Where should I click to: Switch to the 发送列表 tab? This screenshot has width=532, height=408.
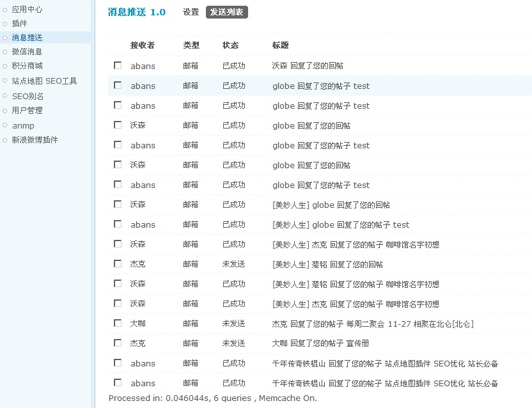pyautogui.click(x=226, y=12)
